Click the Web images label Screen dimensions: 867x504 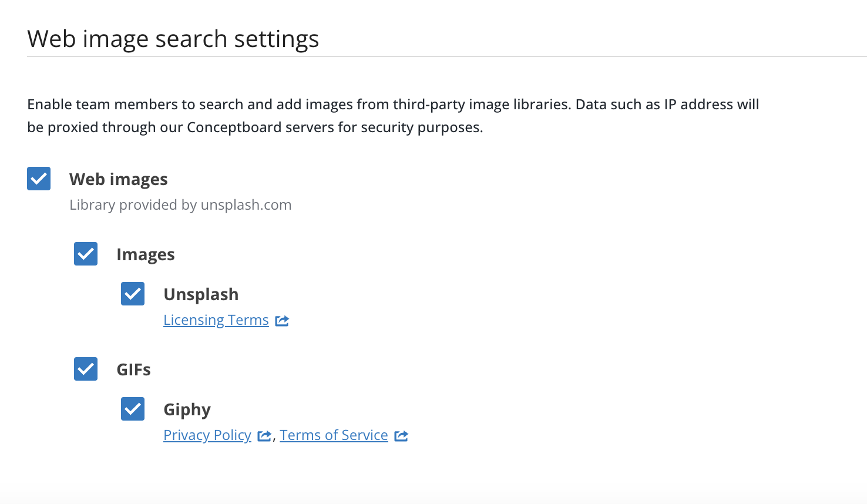[119, 179]
